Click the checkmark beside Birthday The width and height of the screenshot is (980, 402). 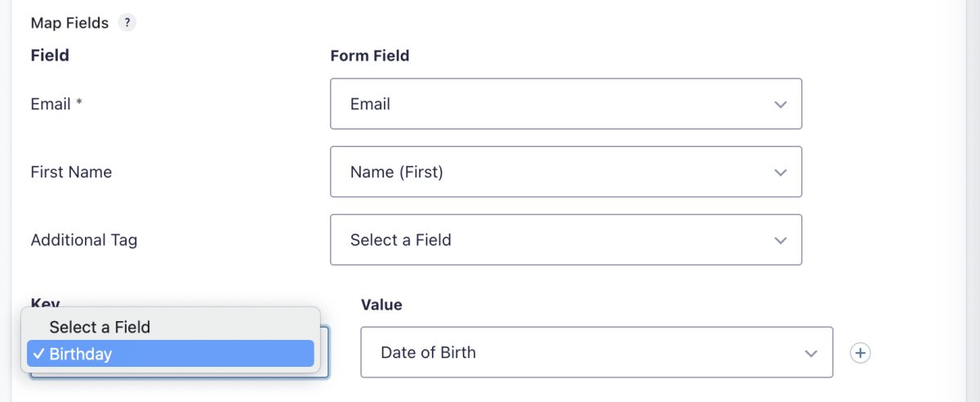point(38,354)
